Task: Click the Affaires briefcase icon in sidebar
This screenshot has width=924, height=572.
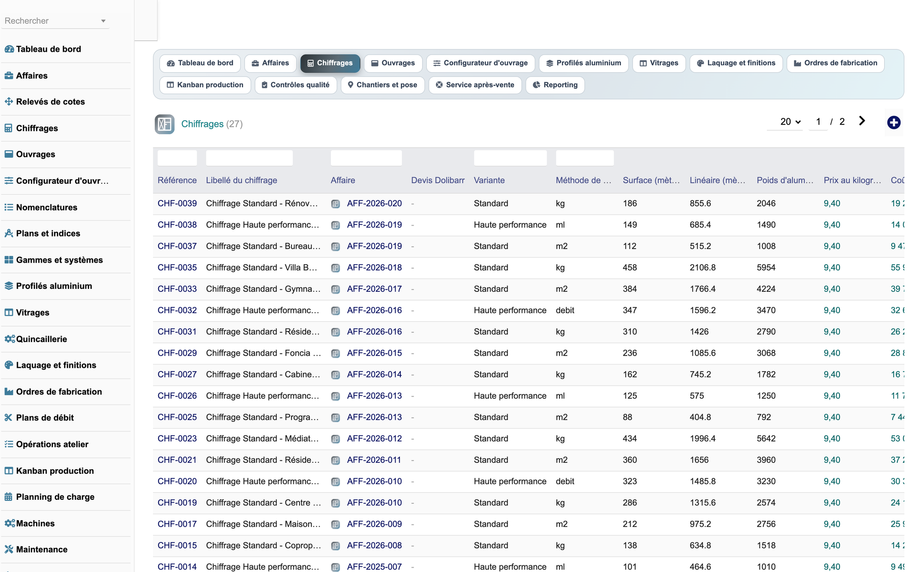Action: (9, 76)
